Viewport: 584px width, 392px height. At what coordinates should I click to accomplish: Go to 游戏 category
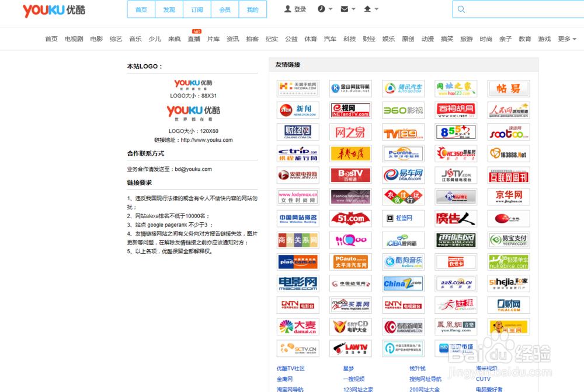[x=544, y=38]
